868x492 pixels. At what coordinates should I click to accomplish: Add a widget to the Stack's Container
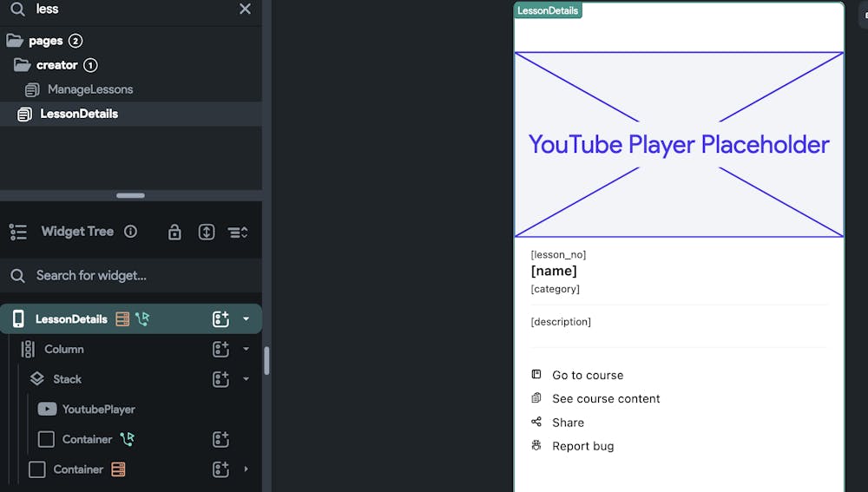click(x=220, y=439)
